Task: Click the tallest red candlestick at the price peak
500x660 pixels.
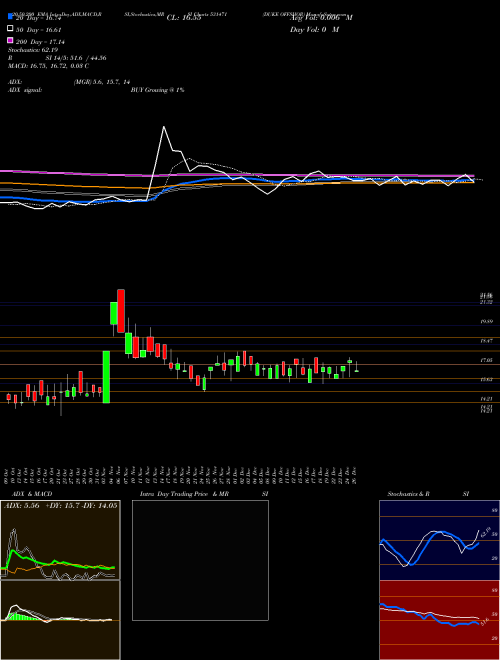Action: point(121,311)
